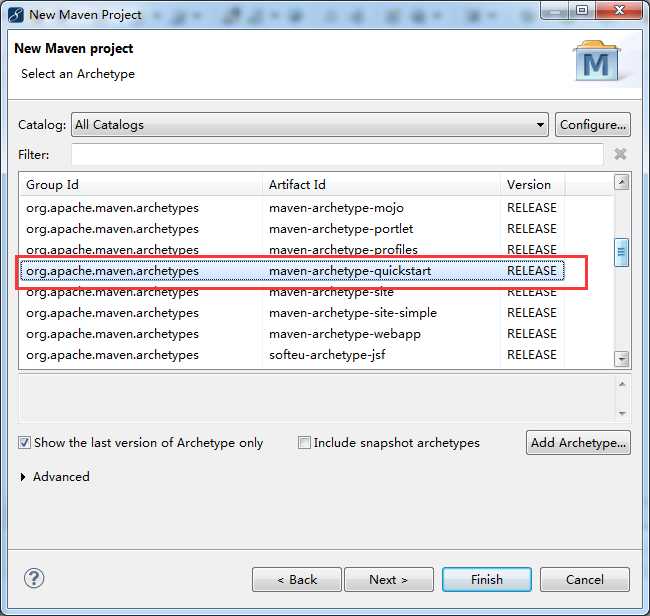Select the maven-archetype-webapp row
The height and width of the screenshot is (616, 650).
pos(292,334)
